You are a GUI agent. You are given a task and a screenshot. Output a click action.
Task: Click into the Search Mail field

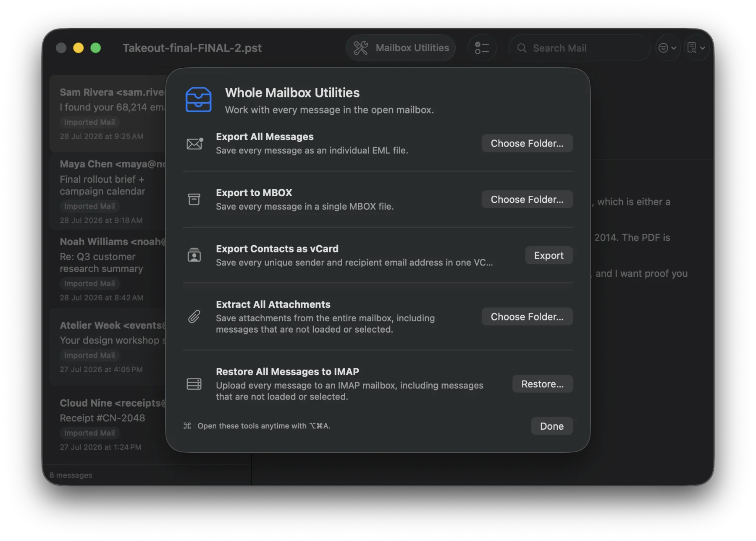(x=580, y=48)
